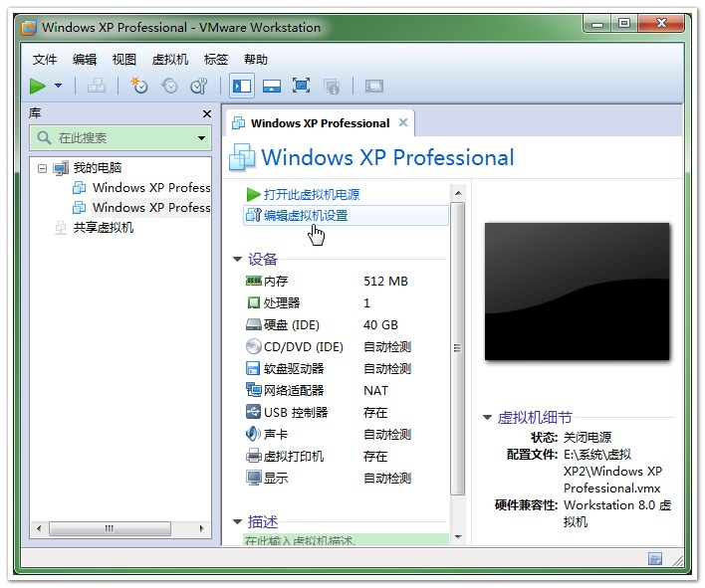The width and height of the screenshot is (705, 588).
Task: Select the first Windows XP Profess tree entry
Action: pyautogui.click(x=151, y=188)
